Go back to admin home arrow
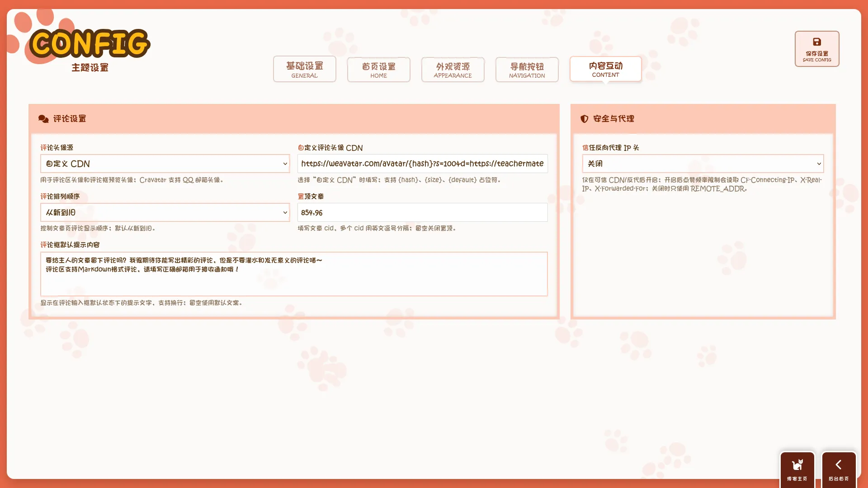Screen dimensions: 868x488 point(839,469)
